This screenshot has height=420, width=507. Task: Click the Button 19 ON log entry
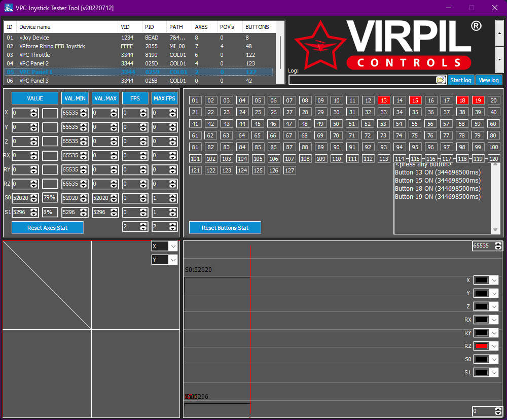(438, 197)
